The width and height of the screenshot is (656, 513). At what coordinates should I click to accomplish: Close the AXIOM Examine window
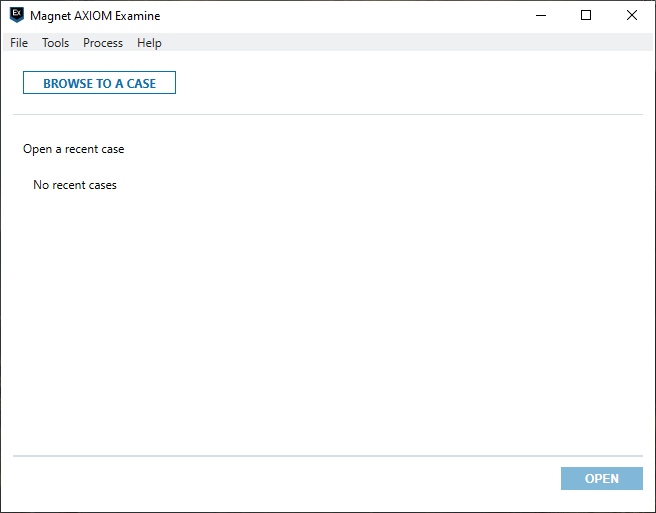(632, 15)
